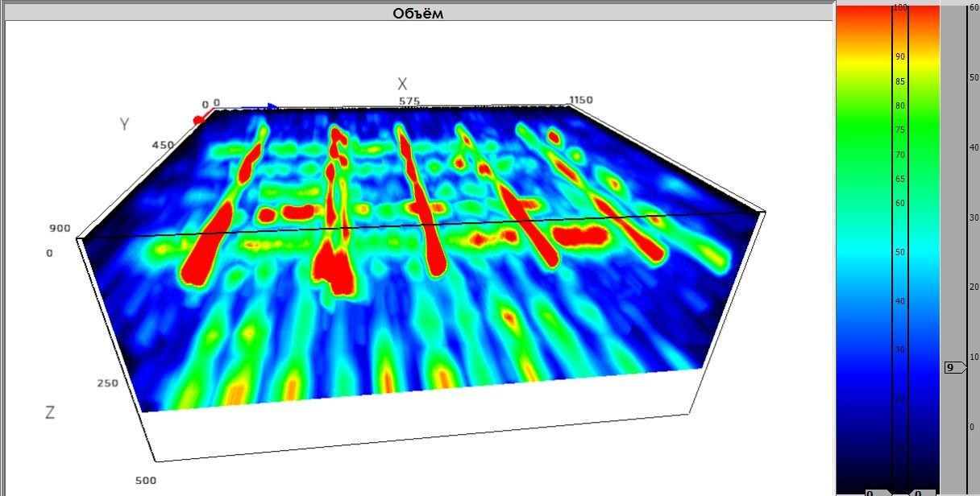Click the Z axis label

[50, 412]
